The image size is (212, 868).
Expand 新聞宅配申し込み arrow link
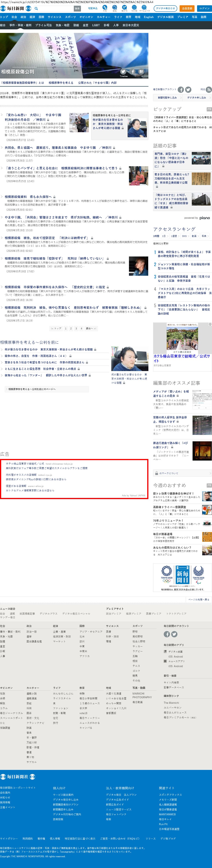(x=167, y=98)
